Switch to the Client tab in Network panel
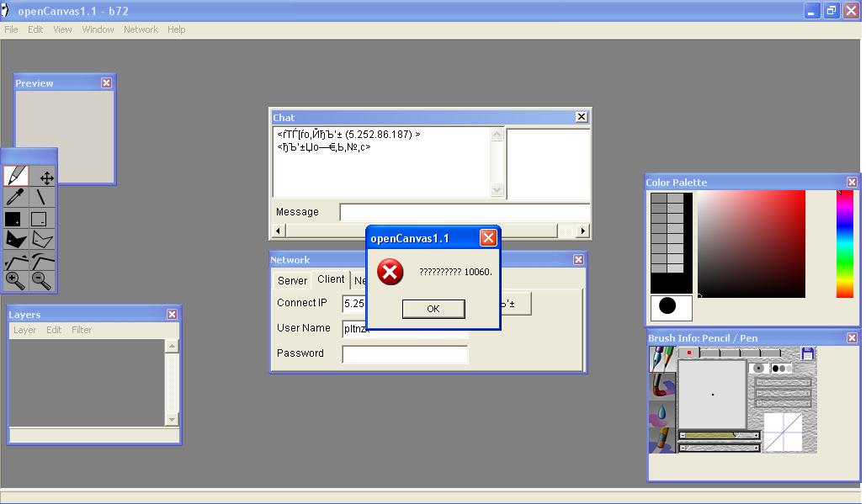 click(x=331, y=279)
